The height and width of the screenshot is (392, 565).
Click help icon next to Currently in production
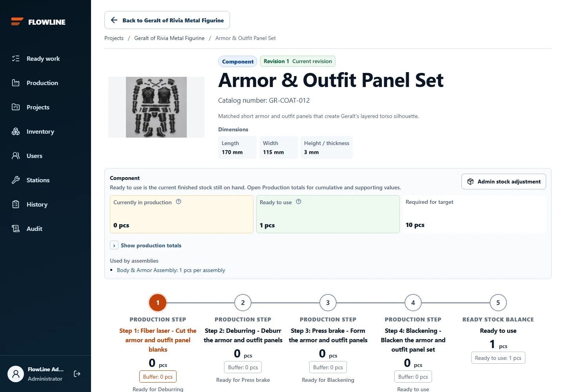coord(179,201)
